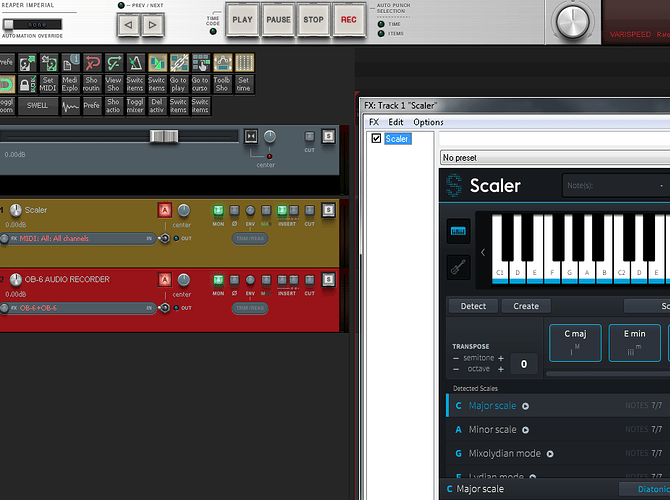Open the FX menu in FX window
The width and height of the screenshot is (670, 500).
pos(374,122)
